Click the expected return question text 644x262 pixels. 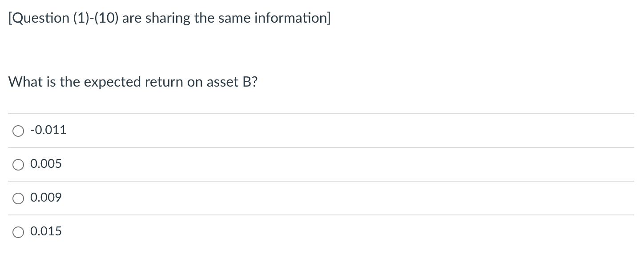coord(133,82)
